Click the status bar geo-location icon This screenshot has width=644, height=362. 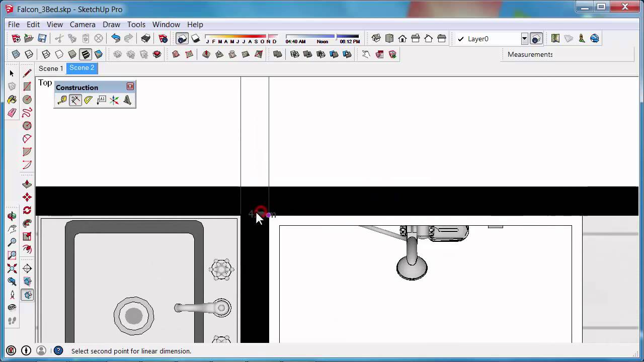coord(11,351)
